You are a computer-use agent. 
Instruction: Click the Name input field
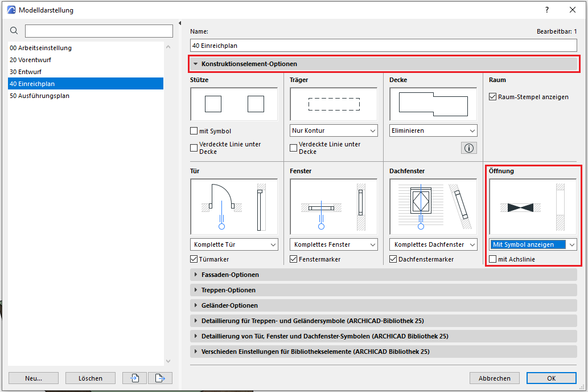point(384,45)
